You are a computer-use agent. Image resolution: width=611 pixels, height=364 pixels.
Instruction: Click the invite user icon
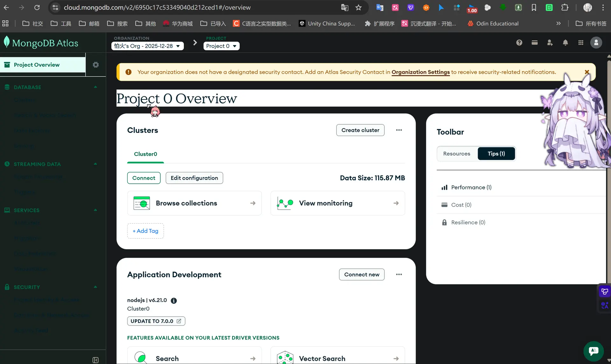pyautogui.click(x=550, y=43)
